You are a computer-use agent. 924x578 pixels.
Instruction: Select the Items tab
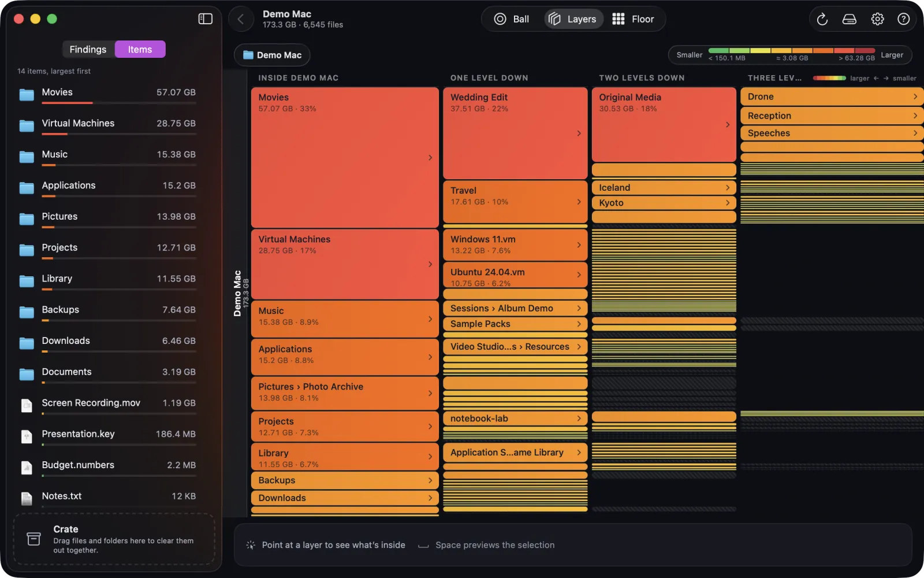pyautogui.click(x=140, y=49)
